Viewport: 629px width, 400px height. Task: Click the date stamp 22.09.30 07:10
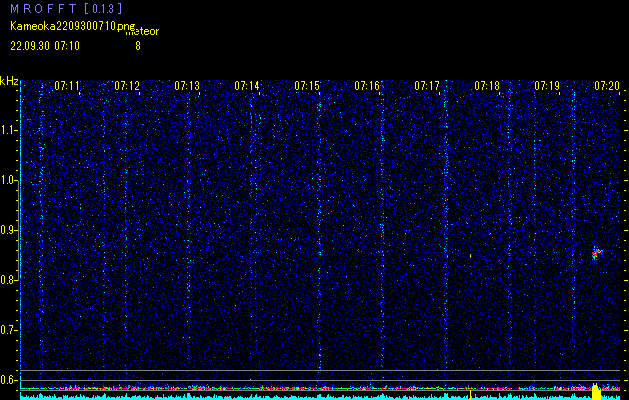point(45,46)
